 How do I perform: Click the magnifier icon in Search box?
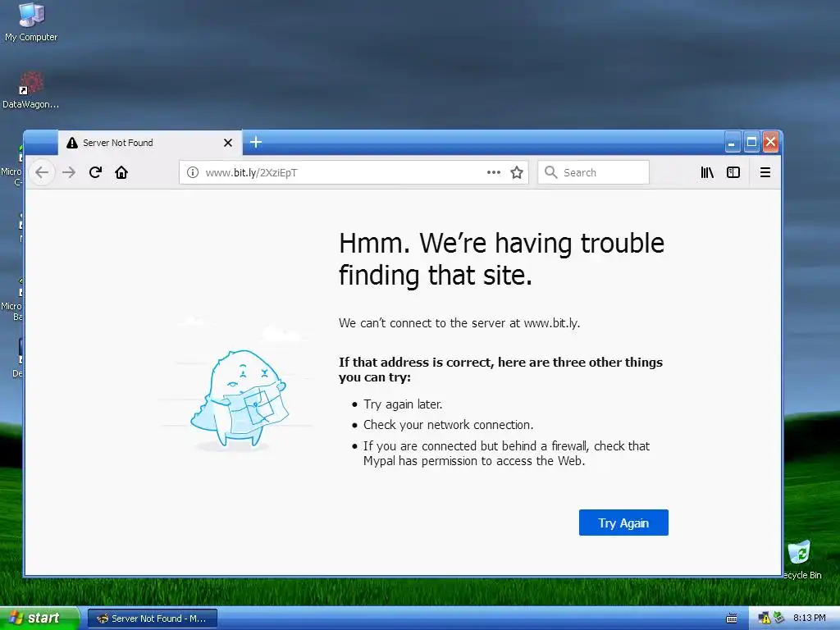click(550, 172)
